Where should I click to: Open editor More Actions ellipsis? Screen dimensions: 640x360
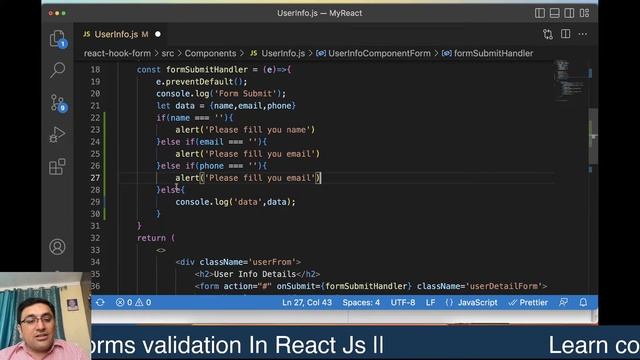click(x=582, y=34)
